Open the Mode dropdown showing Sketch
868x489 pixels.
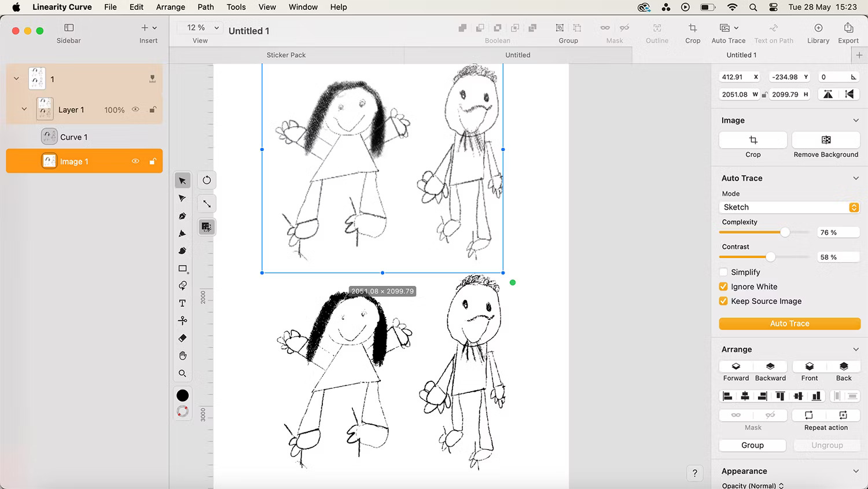pyautogui.click(x=789, y=207)
